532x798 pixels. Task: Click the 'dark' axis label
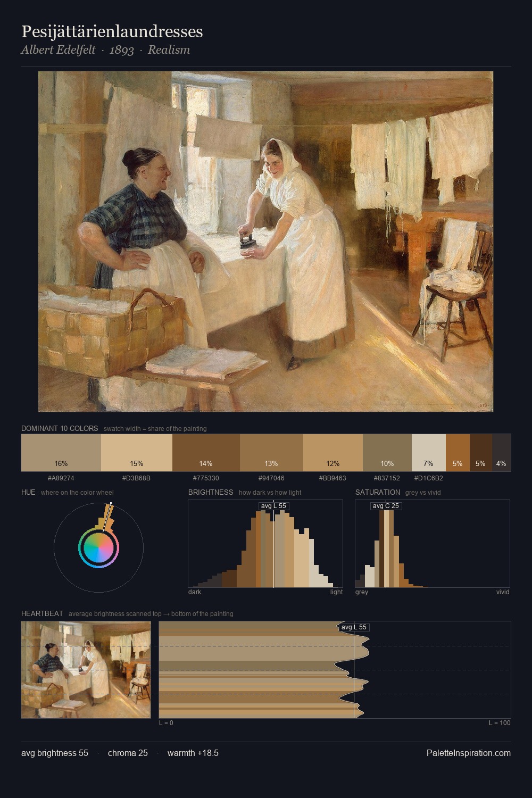coord(195,592)
